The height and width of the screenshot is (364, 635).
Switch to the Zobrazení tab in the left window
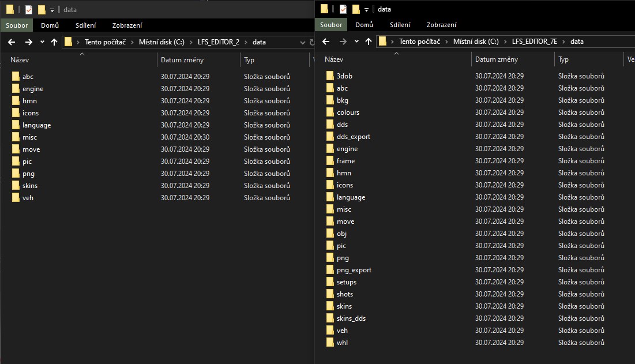pos(127,25)
